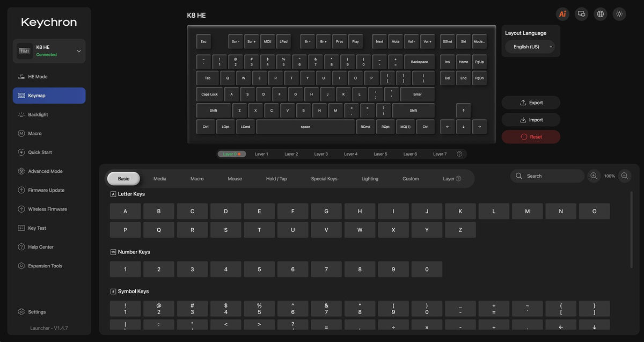
Task: Open Wireless Firmware in sidebar
Action: [x=49, y=209]
